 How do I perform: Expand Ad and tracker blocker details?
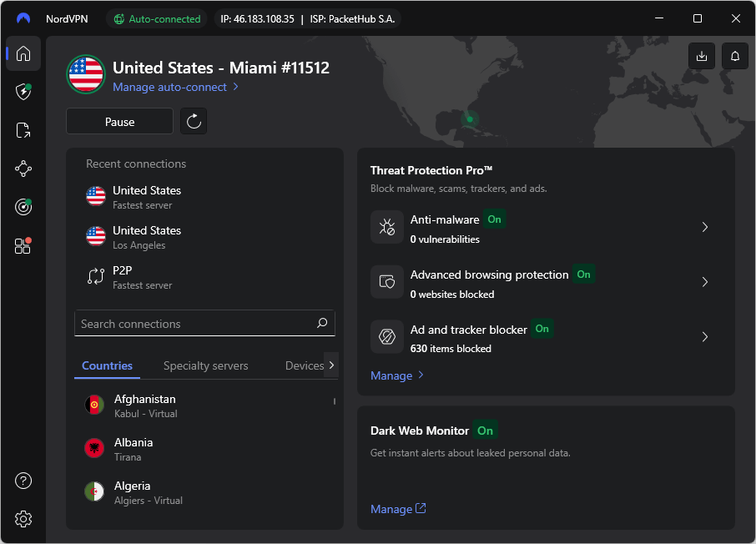[x=705, y=336]
